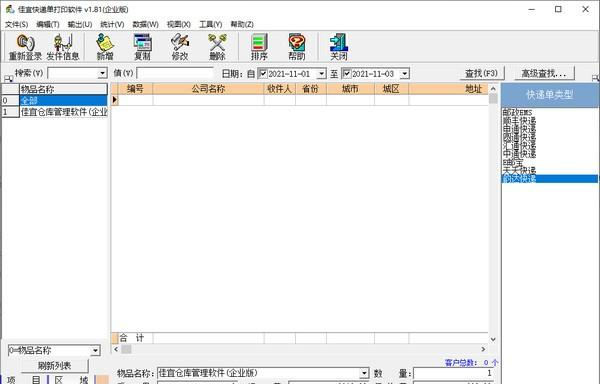Click the 地址 column header
The image size is (600, 384).
448,89
